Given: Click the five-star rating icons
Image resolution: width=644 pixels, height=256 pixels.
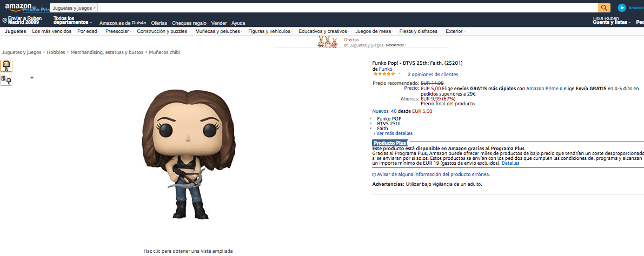Looking at the screenshot, I should (x=384, y=74).
